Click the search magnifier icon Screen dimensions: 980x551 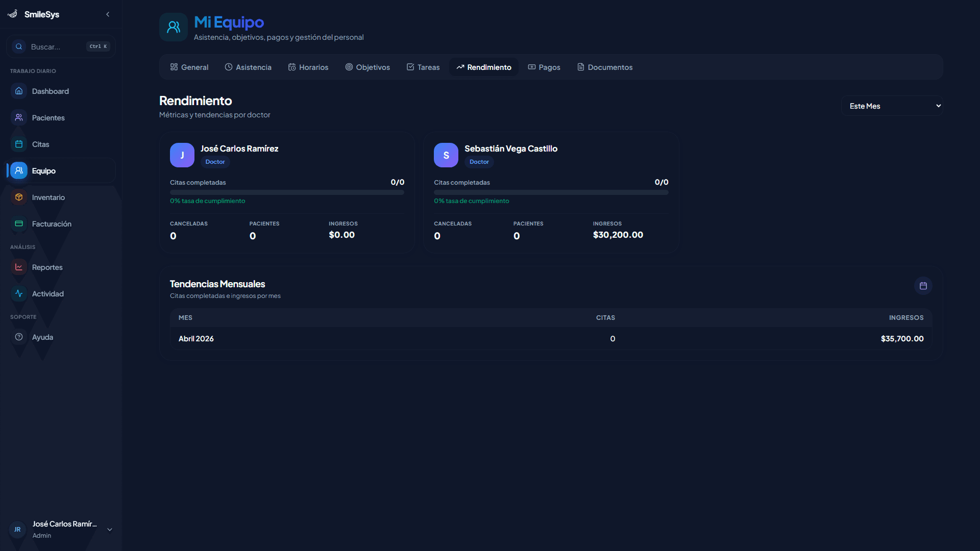pos(19,46)
